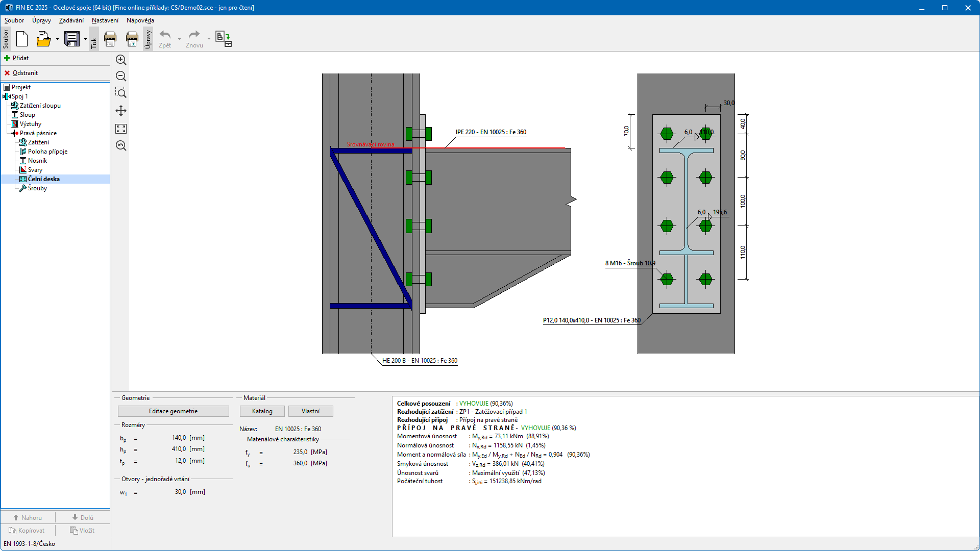Open the dropdown arrow next to save icon

85,39
